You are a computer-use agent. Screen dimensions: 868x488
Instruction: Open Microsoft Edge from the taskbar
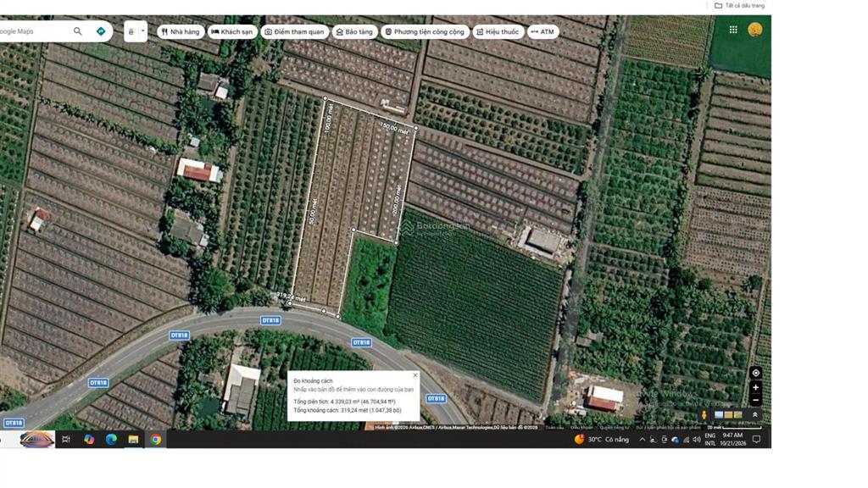point(111,440)
